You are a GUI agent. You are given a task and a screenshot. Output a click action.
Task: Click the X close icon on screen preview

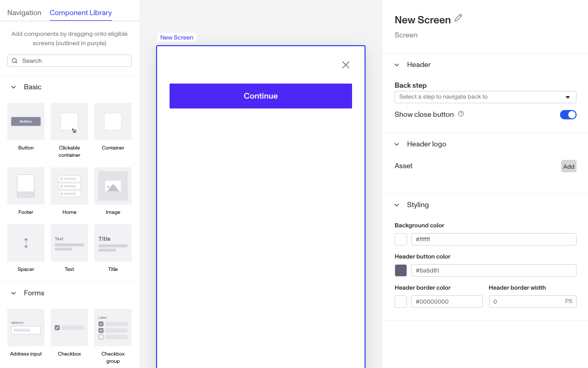346,65
